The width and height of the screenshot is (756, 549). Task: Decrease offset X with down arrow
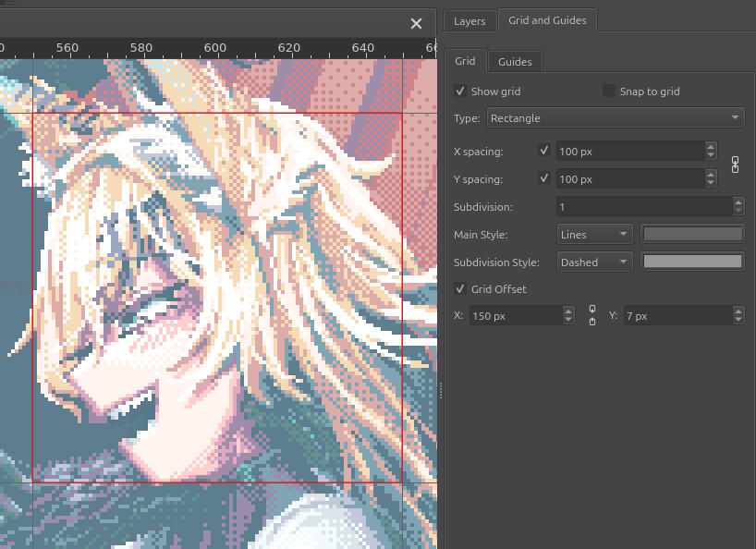click(x=568, y=321)
